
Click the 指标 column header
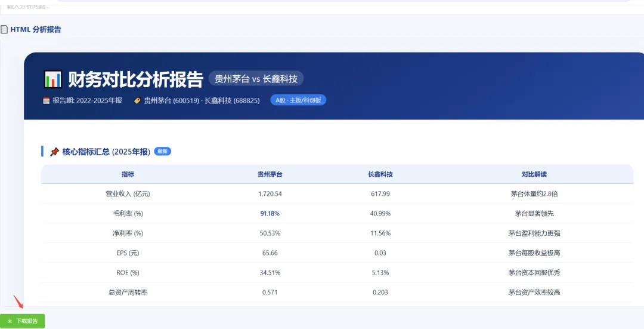point(128,174)
